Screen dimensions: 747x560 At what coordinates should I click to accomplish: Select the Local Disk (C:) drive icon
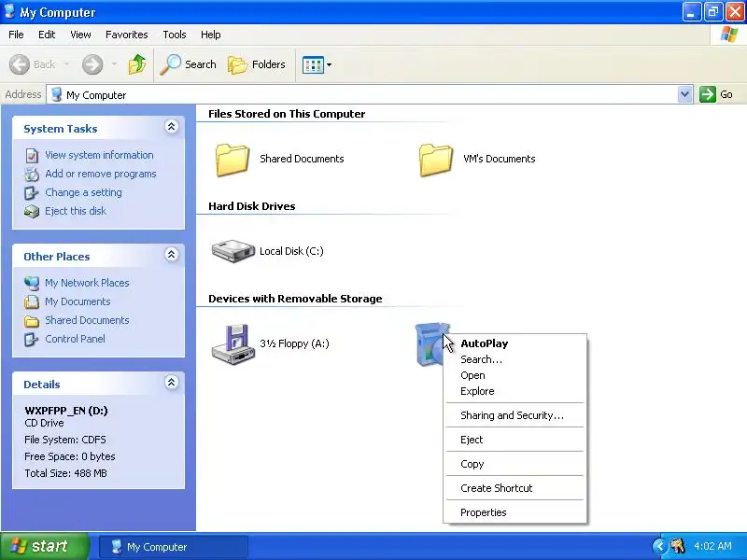coord(233,251)
